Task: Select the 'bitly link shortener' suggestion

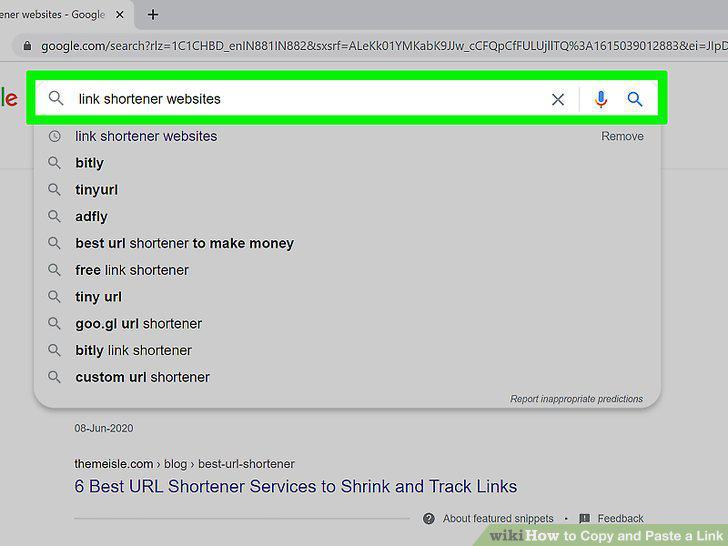Action: [133, 351]
